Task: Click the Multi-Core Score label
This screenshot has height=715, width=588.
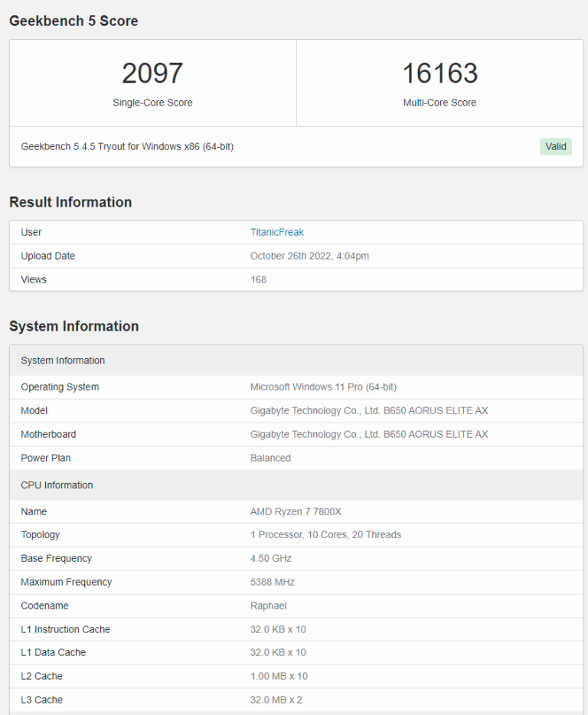Action: point(439,103)
